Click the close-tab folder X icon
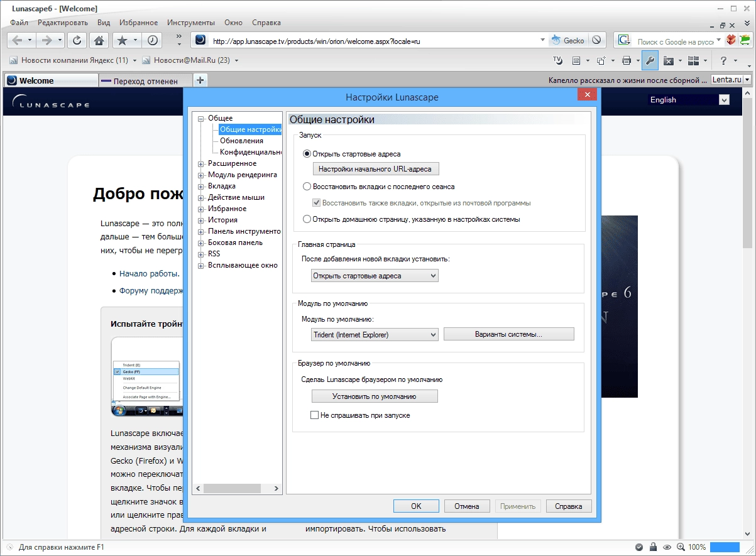 tap(669, 61)
